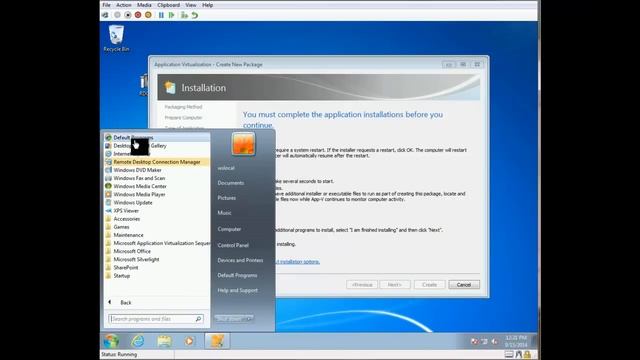This screenshot has height=360, width=640.
Task: Open Music from Start menu right pane
Action: tap(224, 213)
